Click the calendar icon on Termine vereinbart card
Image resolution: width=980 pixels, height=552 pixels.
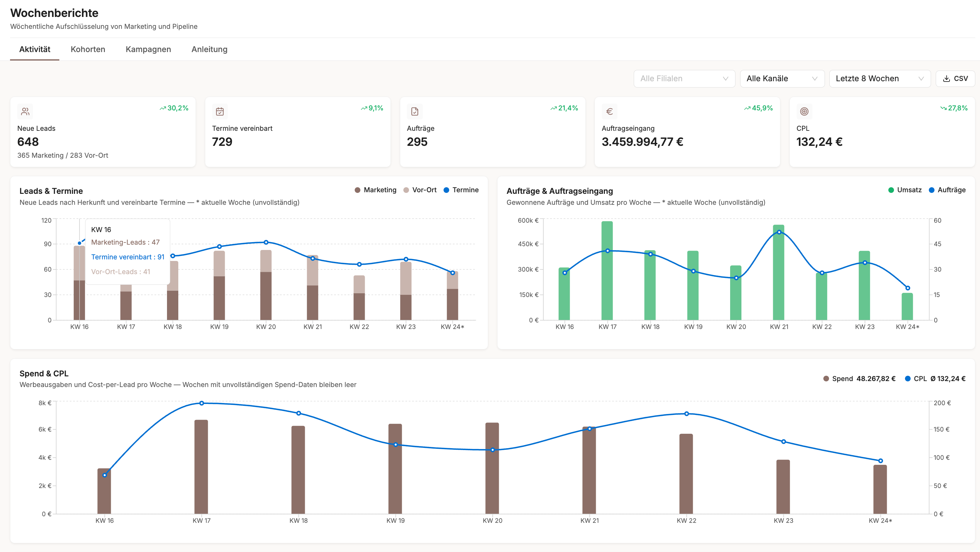pos(220,111)
